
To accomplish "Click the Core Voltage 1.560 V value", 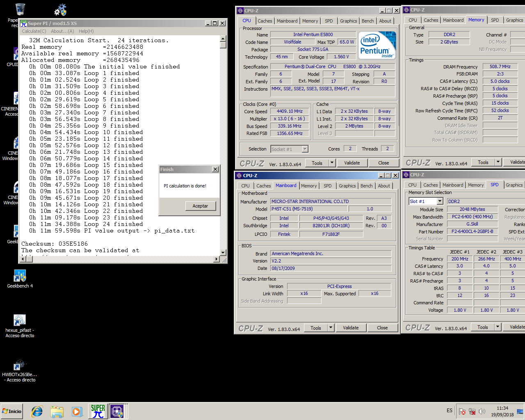I will pos(341,57).
